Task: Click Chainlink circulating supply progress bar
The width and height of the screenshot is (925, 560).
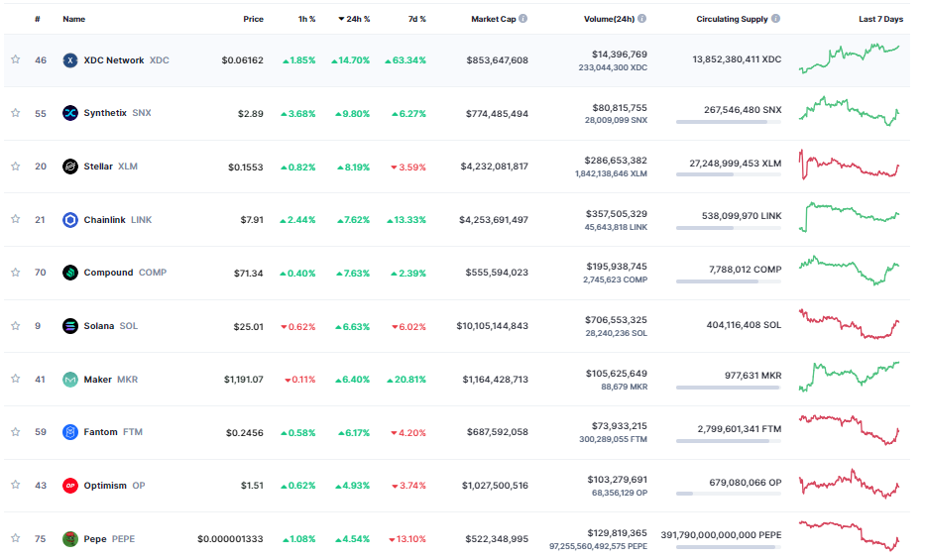Action: (729, 228)
